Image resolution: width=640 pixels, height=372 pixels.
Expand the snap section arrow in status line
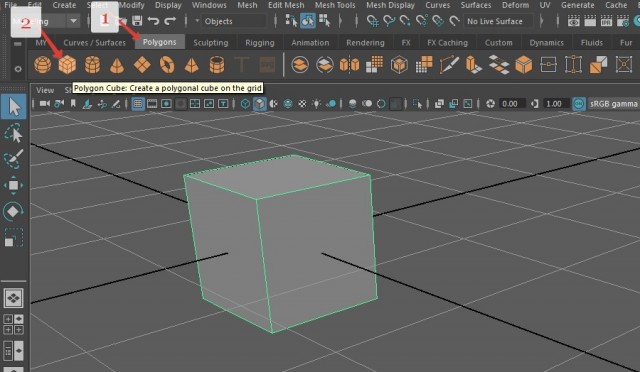coord(340,21)
